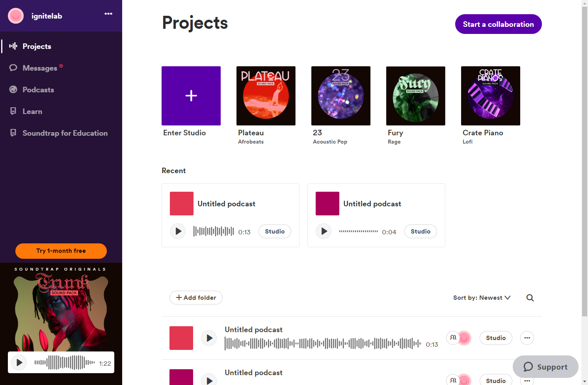Screen dimensions: 588x385
Task: Click Try 1-month free button
Action: [61, 251]
